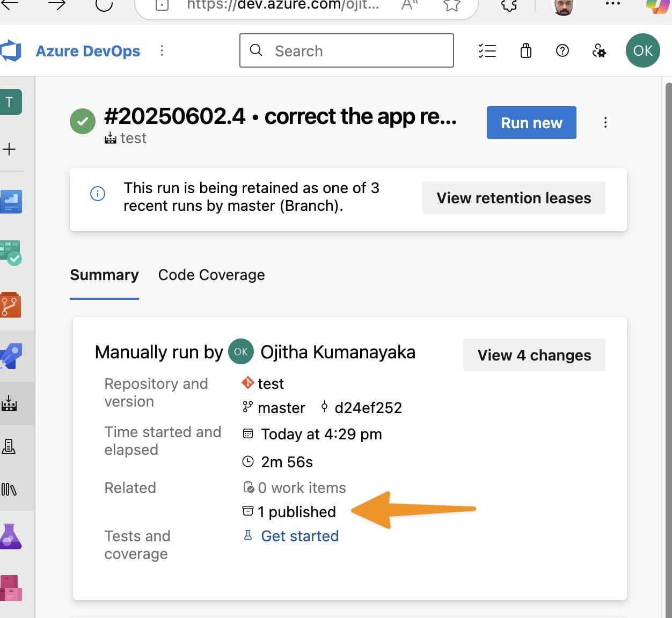Open browser settings and more menu
The height and width of the screenshot is (618, 672).
pyautogui.click(x=612, y=4)
